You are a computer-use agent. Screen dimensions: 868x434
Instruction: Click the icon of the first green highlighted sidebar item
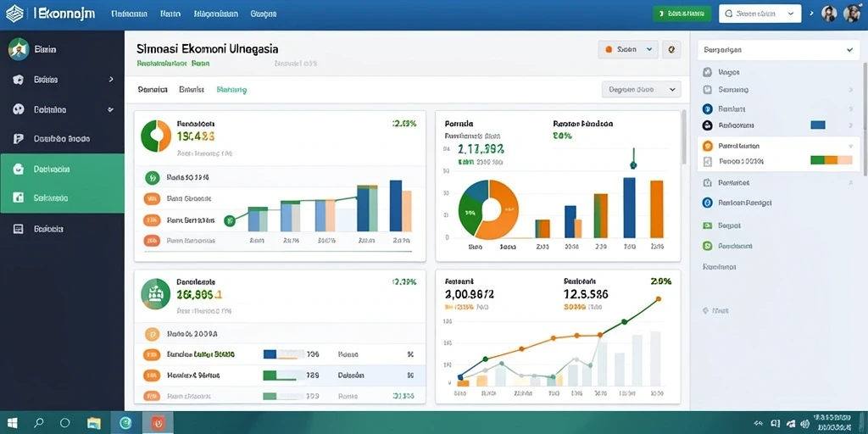click(19, 169)
